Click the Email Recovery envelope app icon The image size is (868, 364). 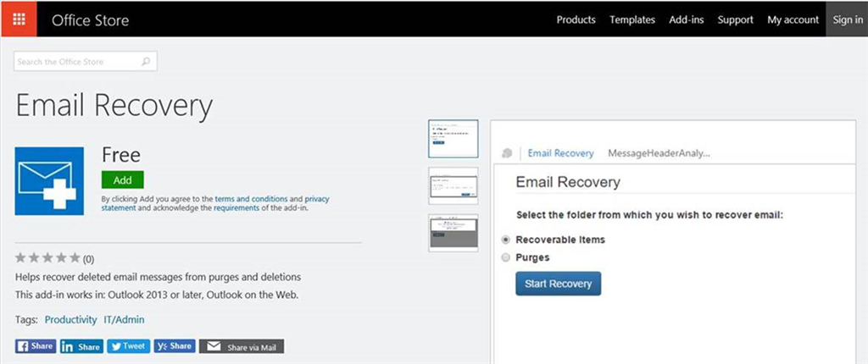coord(49,181)
